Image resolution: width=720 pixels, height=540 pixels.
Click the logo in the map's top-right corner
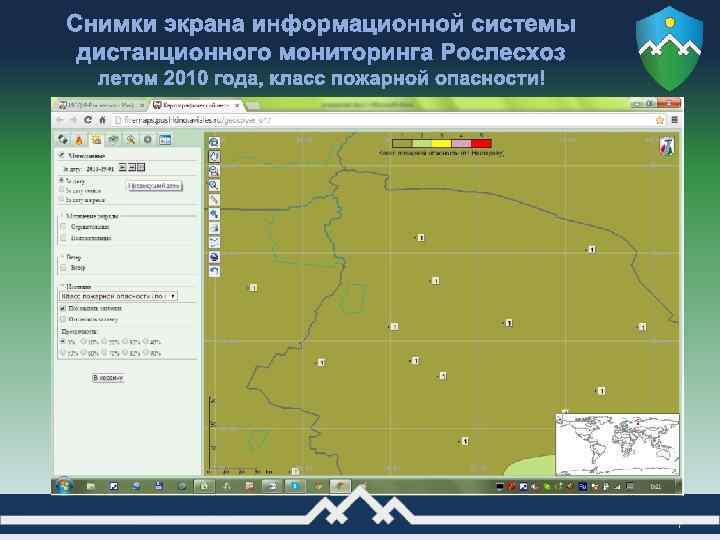coord(667,146)
